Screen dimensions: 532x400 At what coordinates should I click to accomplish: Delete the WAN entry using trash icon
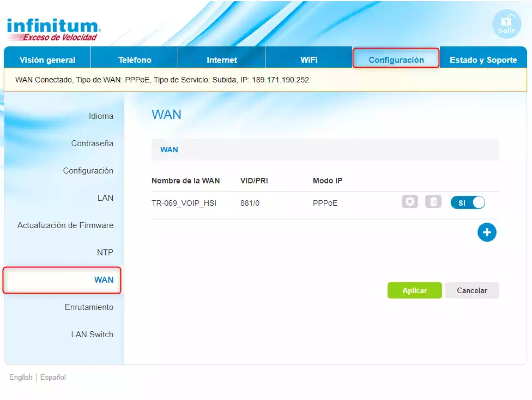(x=433, y=202)
